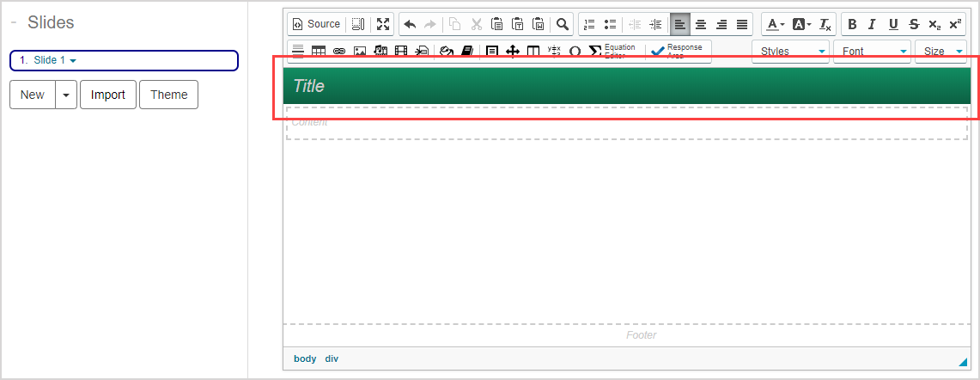The height and width of the screenshot is (380, 980).
Task: Insert a table using the table icon
Action: [x=319, y=52]
